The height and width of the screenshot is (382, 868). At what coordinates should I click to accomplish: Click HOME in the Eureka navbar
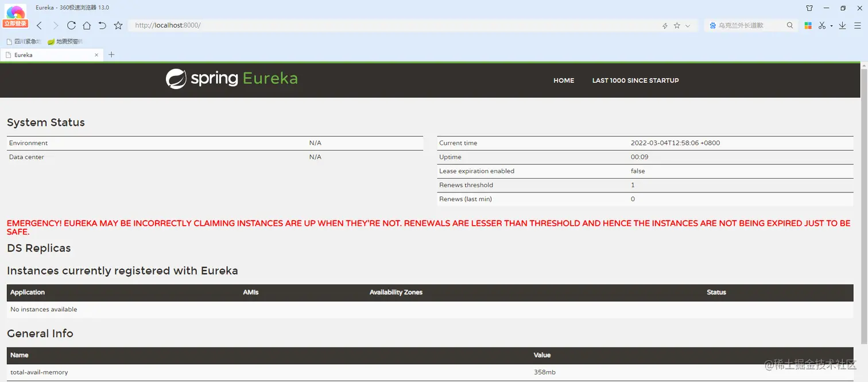564,80
